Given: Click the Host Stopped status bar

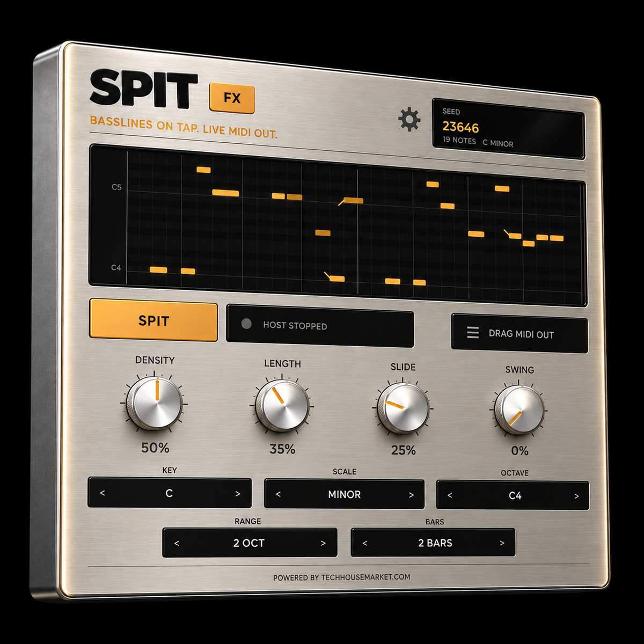Looking at the screenshot, I should click(x=320, y=325).
